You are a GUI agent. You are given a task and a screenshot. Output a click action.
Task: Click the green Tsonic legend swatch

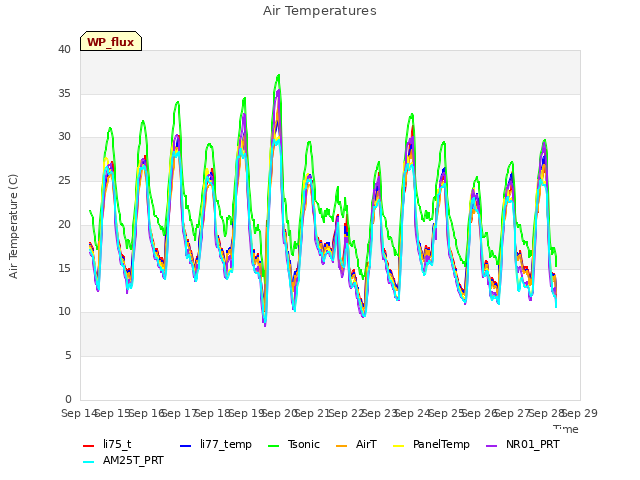tap(273, 446)
